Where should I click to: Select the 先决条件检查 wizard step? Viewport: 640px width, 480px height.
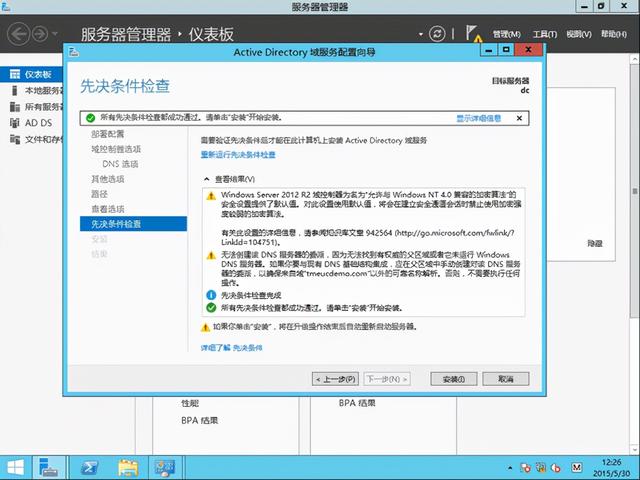coord(133,224)
